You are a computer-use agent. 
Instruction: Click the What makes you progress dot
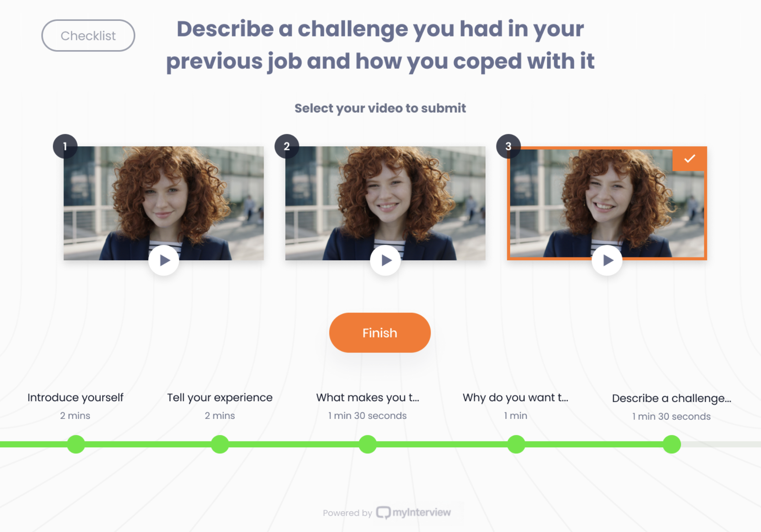pos(368,444)
